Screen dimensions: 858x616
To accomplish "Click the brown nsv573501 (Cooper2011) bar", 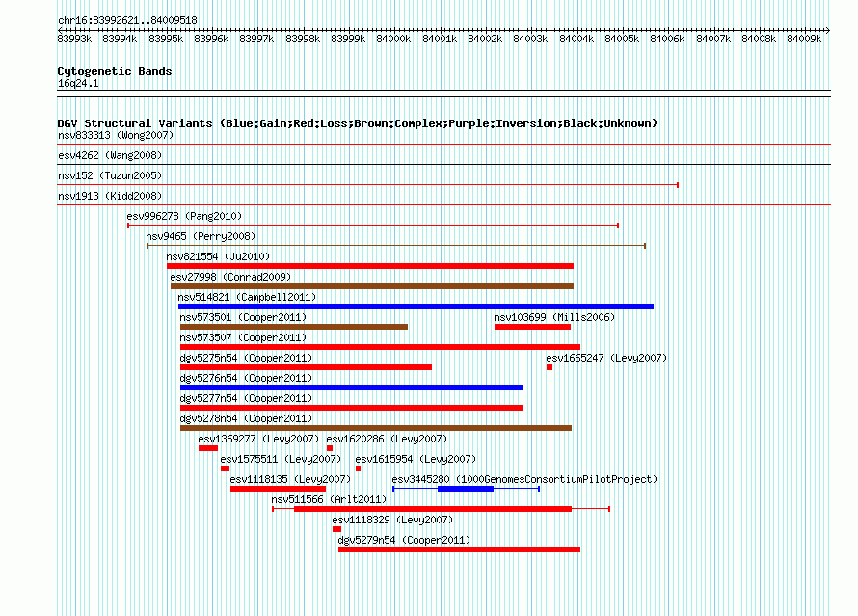I will point(294,327).
